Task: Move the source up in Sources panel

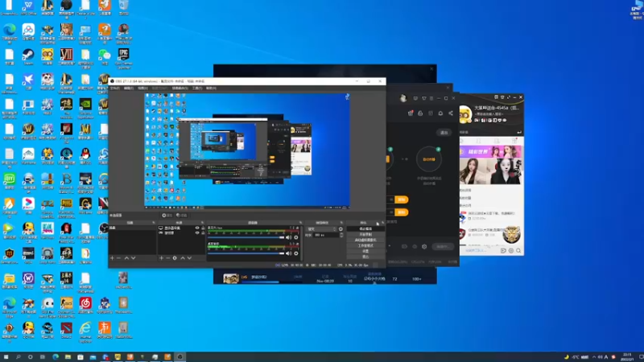Action: 183,258
